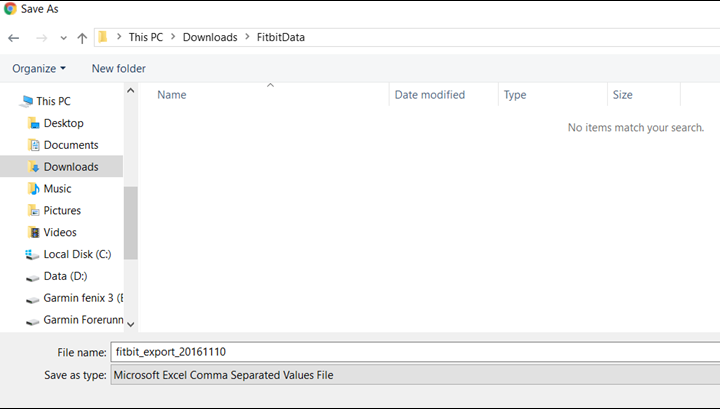Image resolution: width=720 pixels, height=409 pixels.
Task: Click the File name text field
Action: (x=414, y=353)
